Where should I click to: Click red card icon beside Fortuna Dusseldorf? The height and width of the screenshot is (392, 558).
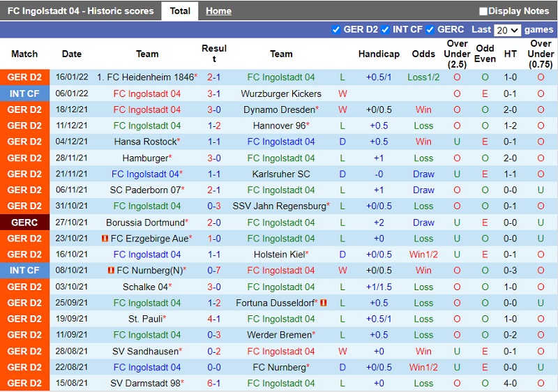pyautogui.click(x=323, y=303)
